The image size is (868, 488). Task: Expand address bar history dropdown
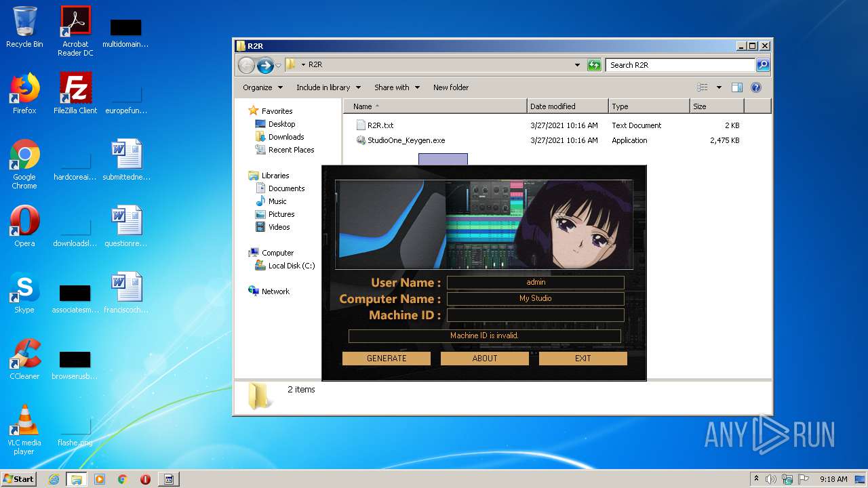click(x=577, y=65)
